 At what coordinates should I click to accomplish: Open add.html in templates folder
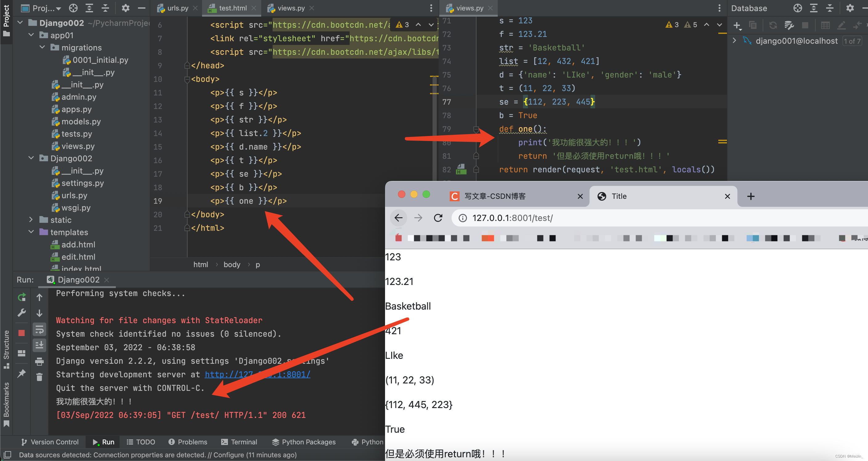point(78,244)
